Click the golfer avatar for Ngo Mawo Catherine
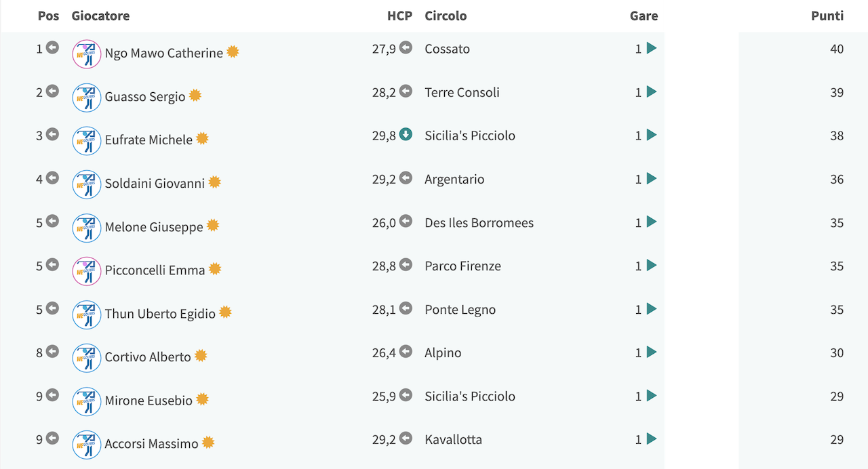Screen dimensions: 868x469 [87, 54]
